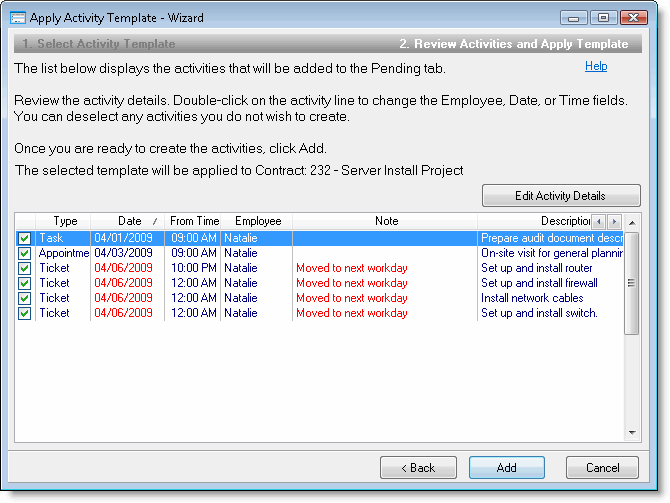Deselect the 'Set up and install router' ticket checkbox
This screenshot has width=670, height=503.
24,268
